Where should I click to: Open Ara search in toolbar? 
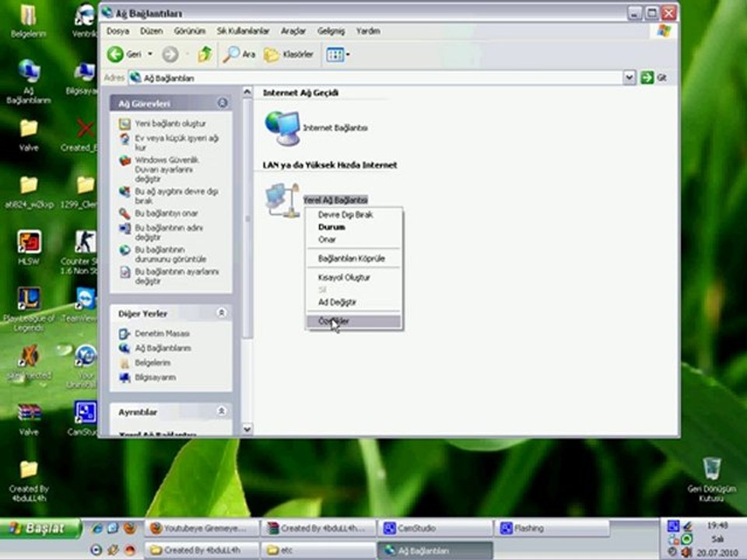click(x=239, y=54)
